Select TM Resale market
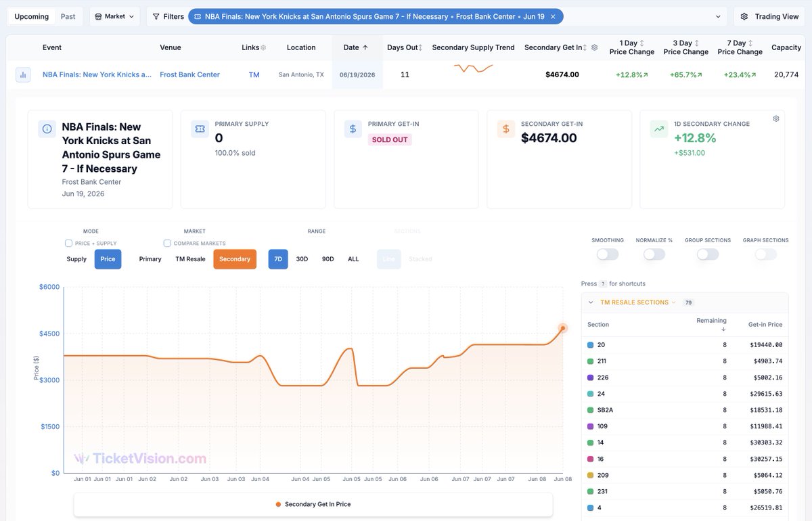The height and width of the screenshot is (521, 812). 190,259
